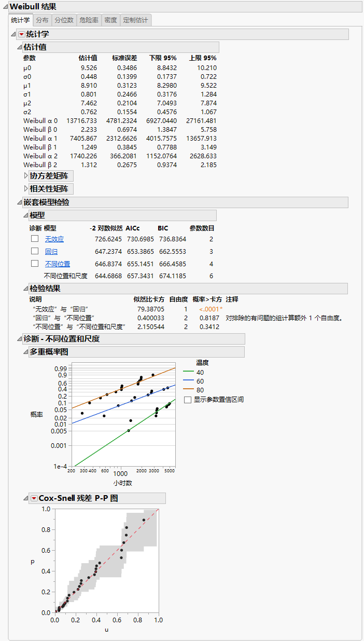This screenshot has height=641, width=364.
Task: Select the 密度 tab
Action: click(x=110, y=20)
